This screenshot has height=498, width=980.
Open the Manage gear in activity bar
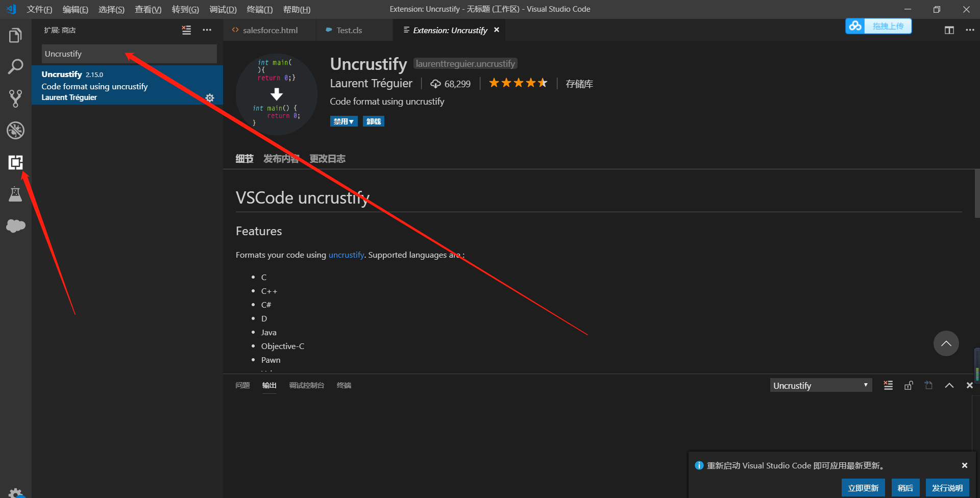pyautogui.click(x=15, y=493)
